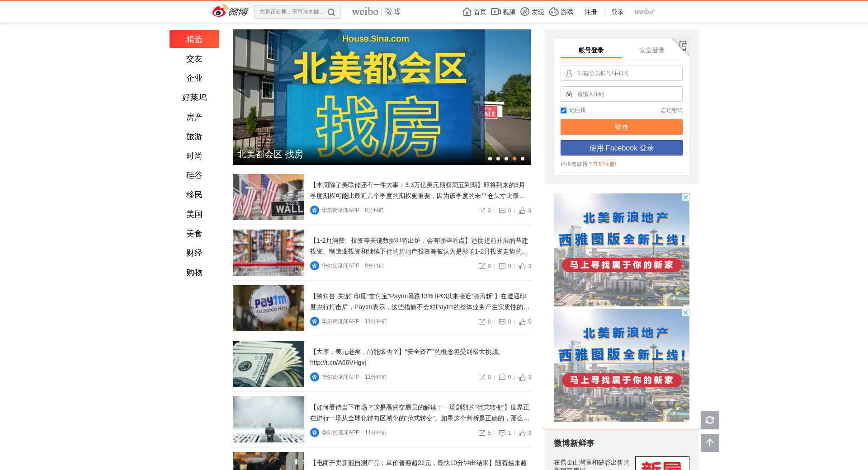
Task: Repost the 大摩美元 post
Action: [485, 377]
